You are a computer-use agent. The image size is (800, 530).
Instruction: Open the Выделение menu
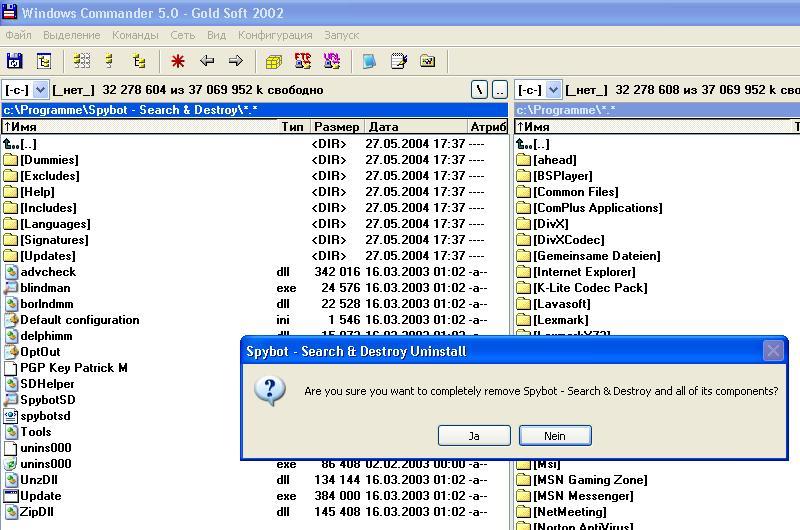click(71, 35)
